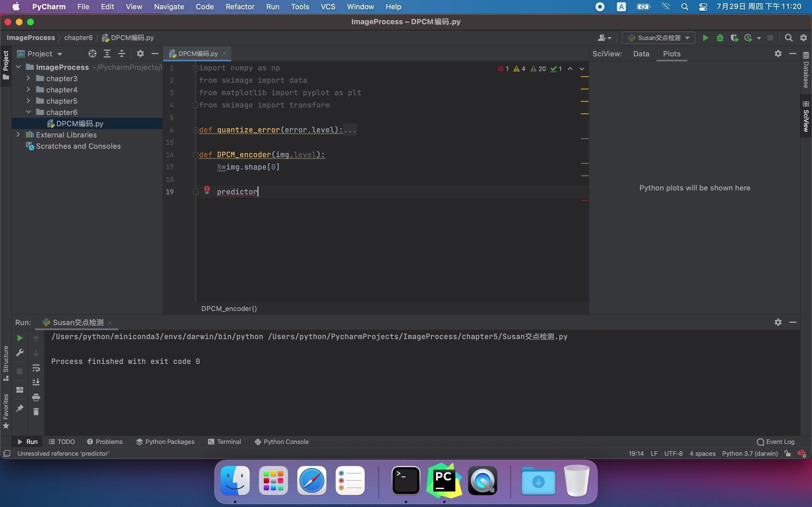The image size is (812, 507).
Task: Click Select Opened File target icon
Action: 92,54
